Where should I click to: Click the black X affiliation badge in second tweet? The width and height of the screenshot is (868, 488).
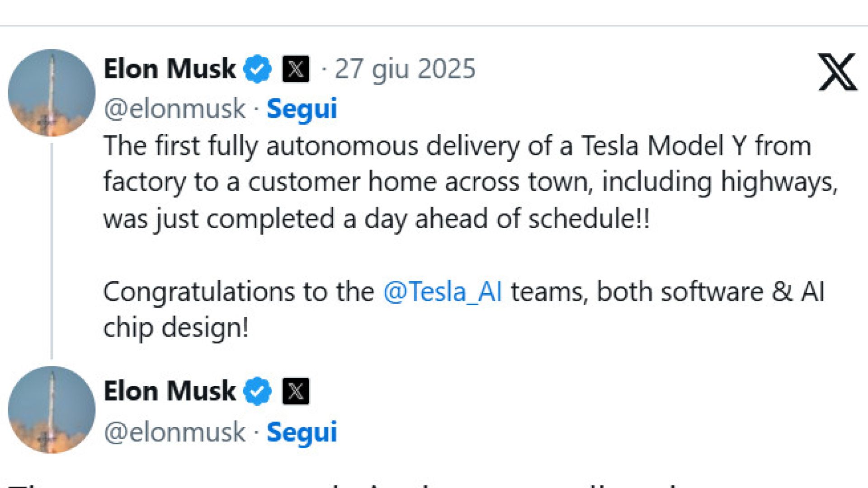click(296, 391)
